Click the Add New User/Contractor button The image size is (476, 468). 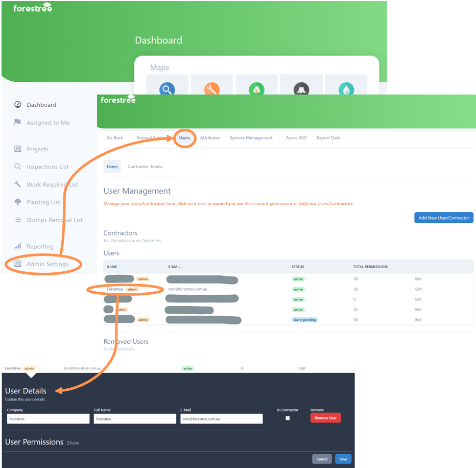[x=443, y=217]
